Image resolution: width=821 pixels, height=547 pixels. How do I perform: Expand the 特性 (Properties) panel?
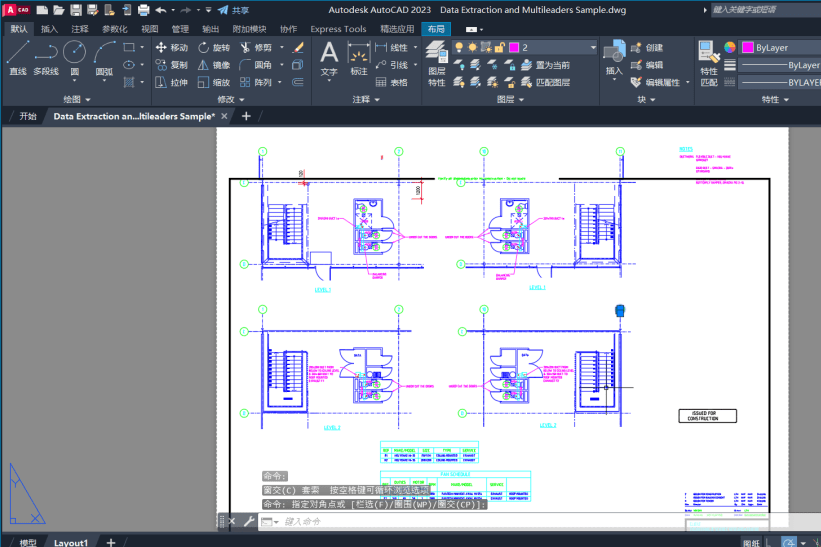[x=775, y=99]
